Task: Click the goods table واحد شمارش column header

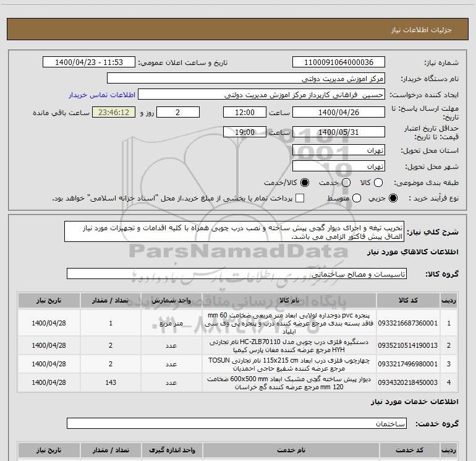Action: click(x=171, y=300)
